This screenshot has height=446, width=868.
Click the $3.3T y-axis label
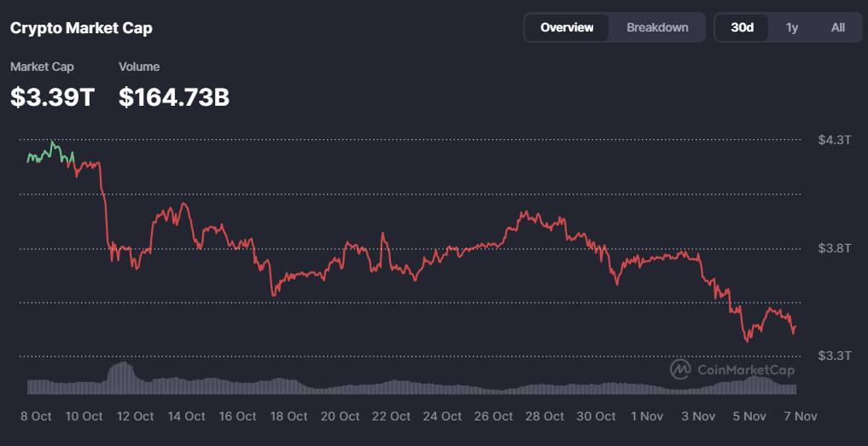tap(834, 355)
